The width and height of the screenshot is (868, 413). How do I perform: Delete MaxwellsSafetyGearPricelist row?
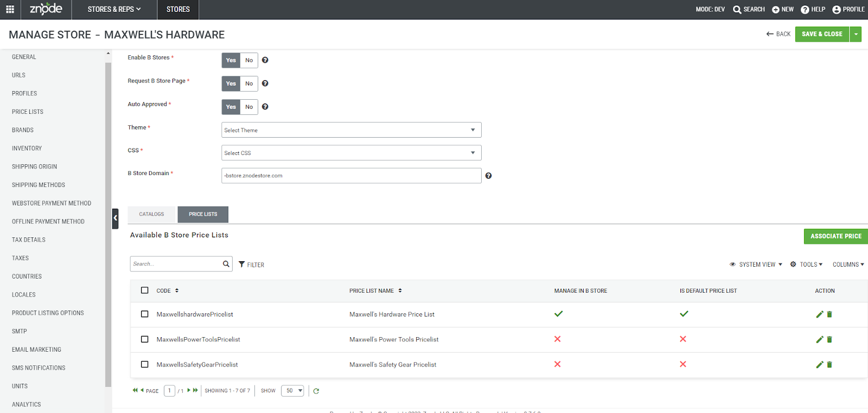[829, 365]
